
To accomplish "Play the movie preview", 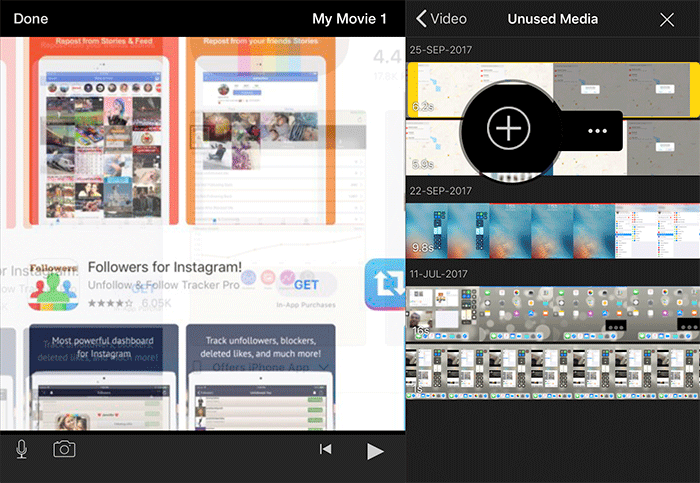I will pyautogui.click(x=375, y=451).
